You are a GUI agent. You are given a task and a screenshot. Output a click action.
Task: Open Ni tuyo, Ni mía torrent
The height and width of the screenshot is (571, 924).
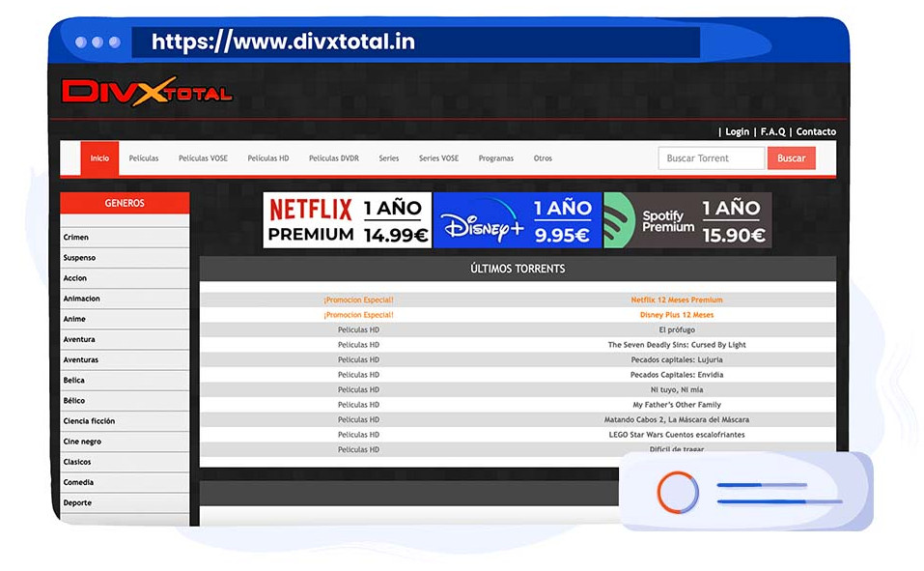tap(677, 390)
